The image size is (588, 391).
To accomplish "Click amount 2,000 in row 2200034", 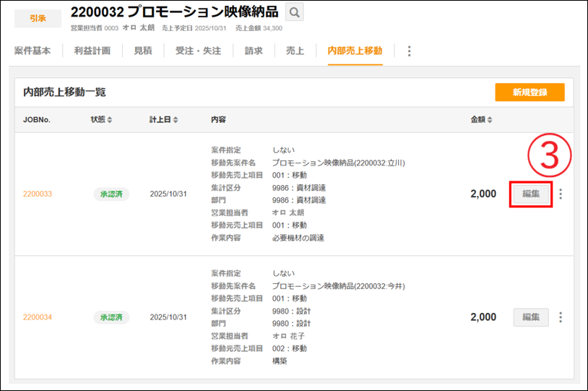I will pyautogui.click(x=483, y=317).
